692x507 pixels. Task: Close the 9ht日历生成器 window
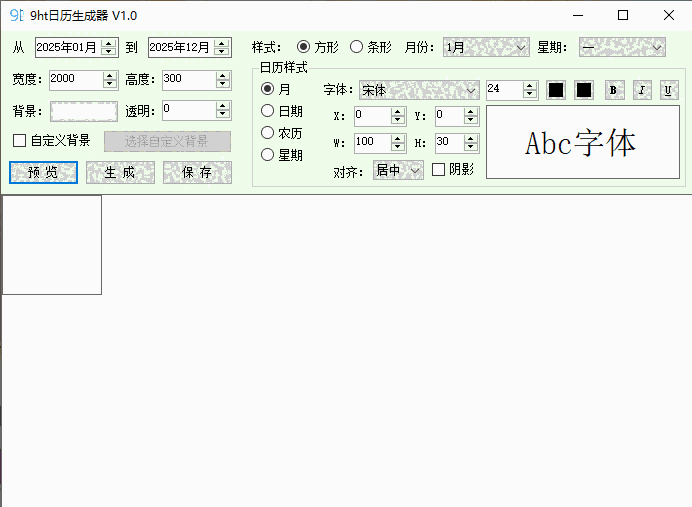click(x=669, y=15)
